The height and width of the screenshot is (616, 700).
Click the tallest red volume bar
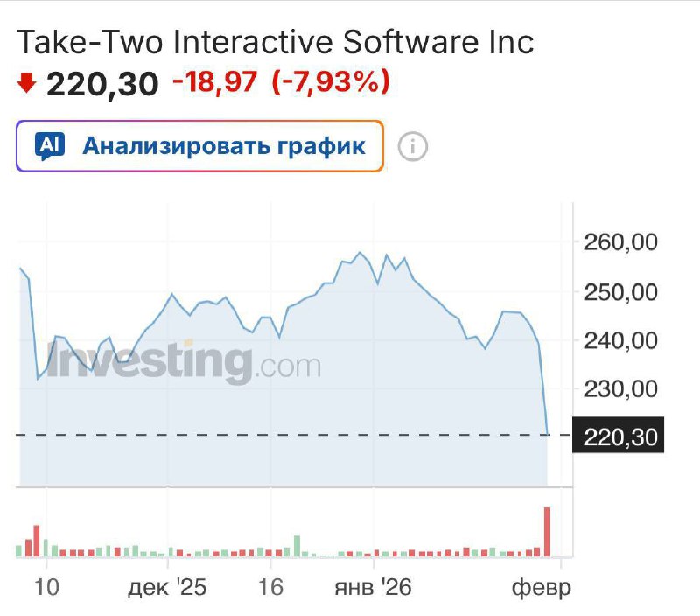click(x=548, y=532)
